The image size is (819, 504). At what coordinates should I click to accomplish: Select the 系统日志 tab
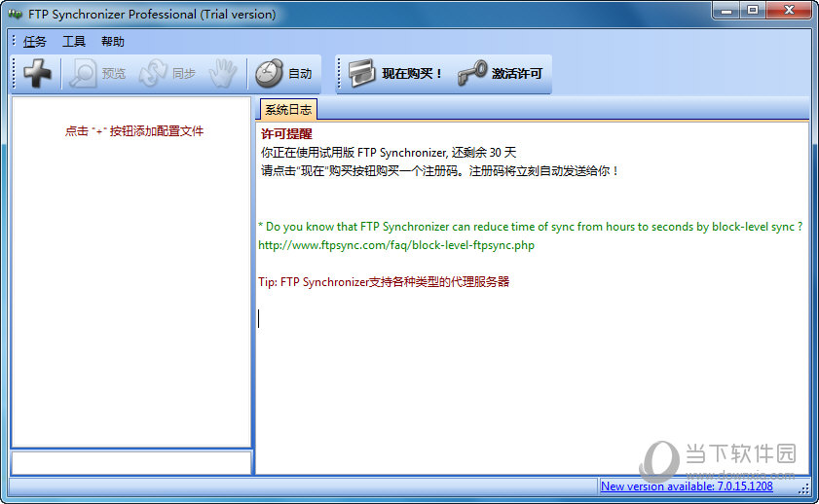point(288,110)
